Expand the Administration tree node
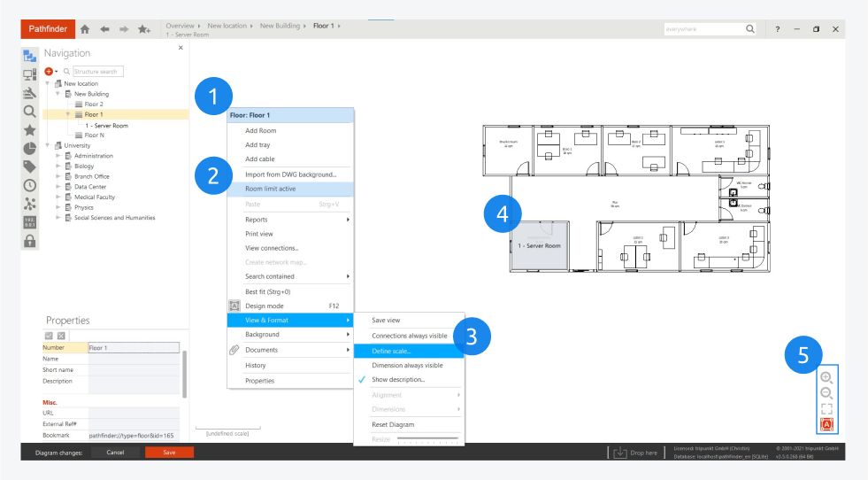Screen dimensions: 868x480 coord(58,156)
